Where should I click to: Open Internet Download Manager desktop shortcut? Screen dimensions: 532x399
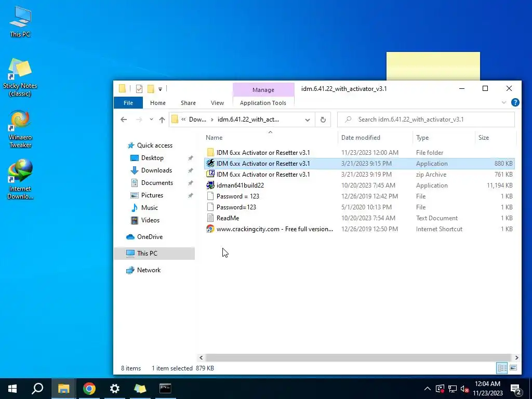click(x=20, y=179)
